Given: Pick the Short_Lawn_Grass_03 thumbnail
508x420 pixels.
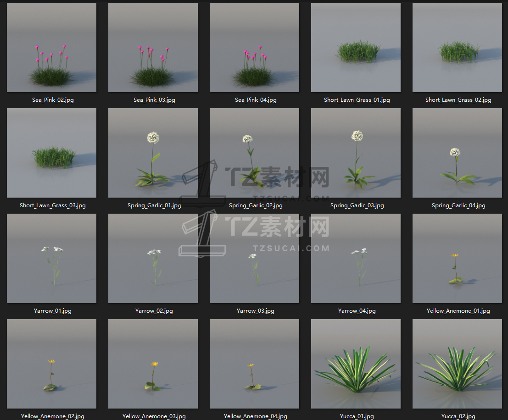Looking at the screenshot, I should click(x=51, y=153).
